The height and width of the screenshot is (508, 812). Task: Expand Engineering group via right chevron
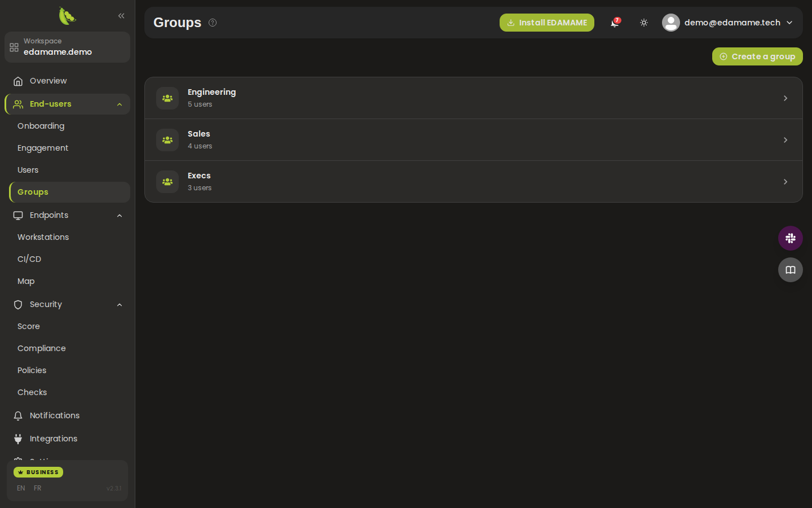[x=785, y=98]
